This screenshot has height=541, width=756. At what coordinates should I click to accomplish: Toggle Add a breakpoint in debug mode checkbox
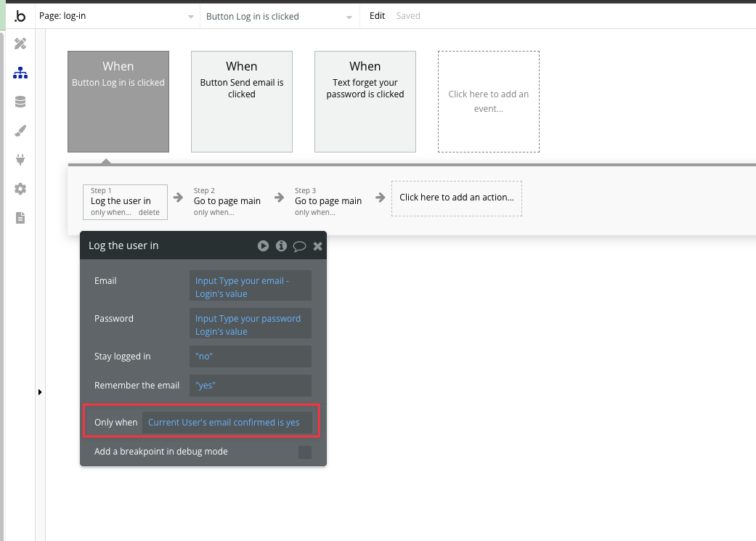coord(305,452)
